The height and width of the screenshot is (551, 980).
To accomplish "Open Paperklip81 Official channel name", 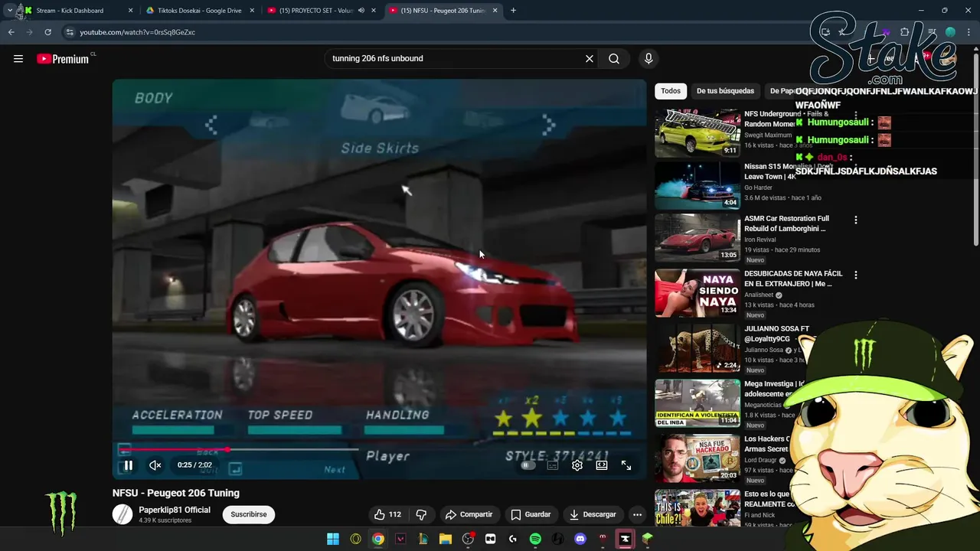I will (175, 510).
